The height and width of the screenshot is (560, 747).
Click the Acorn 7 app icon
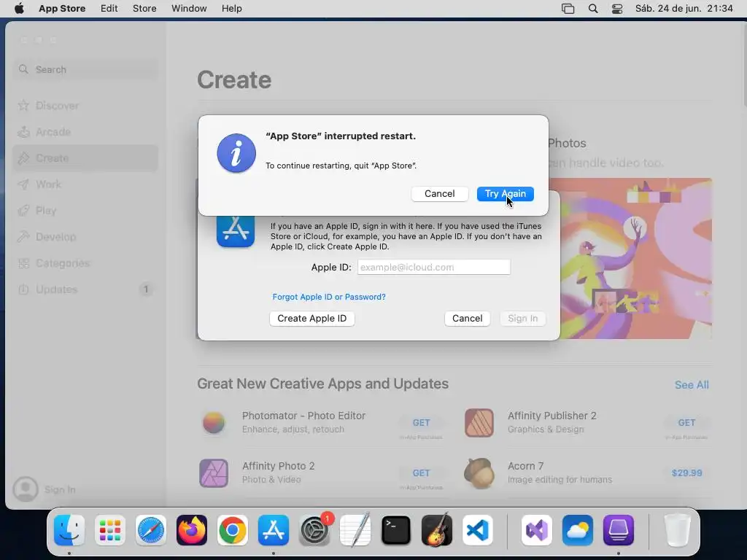pyautogui.click(x=479, y=473)
